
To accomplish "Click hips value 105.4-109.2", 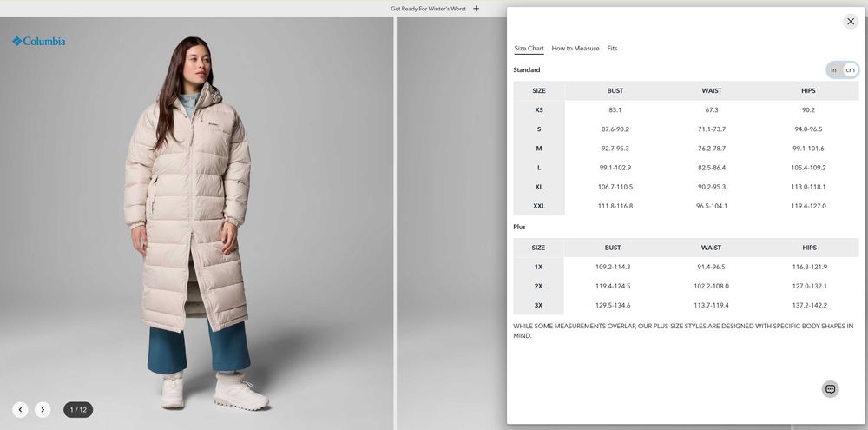I will tap(808, 168).
